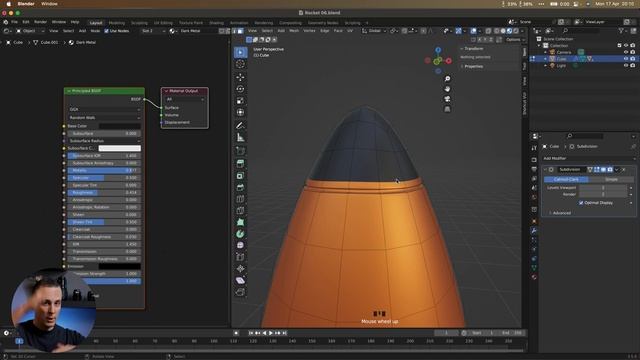Open the All target dropdown in Material Output
Screen dimensions: 640x360
[x=185, y=99]
